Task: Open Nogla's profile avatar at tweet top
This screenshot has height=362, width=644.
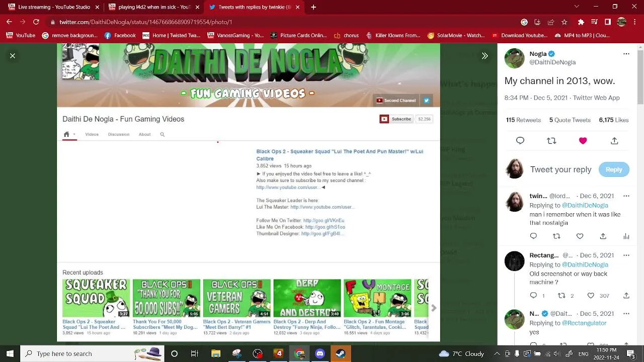Action: 514,58
